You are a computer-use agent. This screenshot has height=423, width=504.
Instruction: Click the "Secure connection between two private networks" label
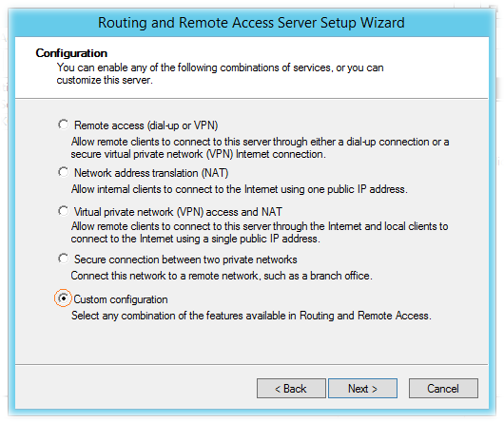point(185,260)
